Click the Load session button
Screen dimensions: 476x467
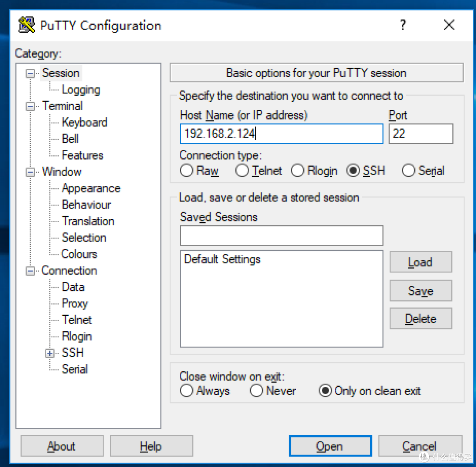click(x=421, y=262)
